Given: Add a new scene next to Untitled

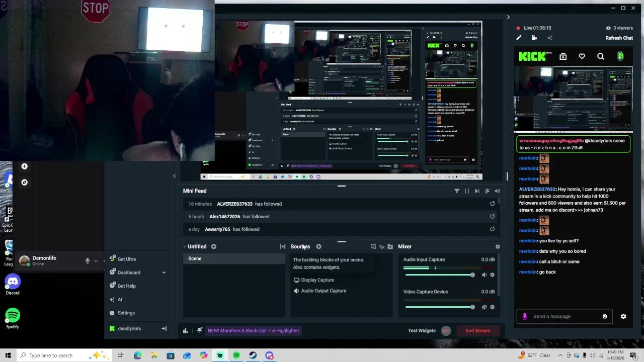Looking at the screenshot, I should point(214,246).
